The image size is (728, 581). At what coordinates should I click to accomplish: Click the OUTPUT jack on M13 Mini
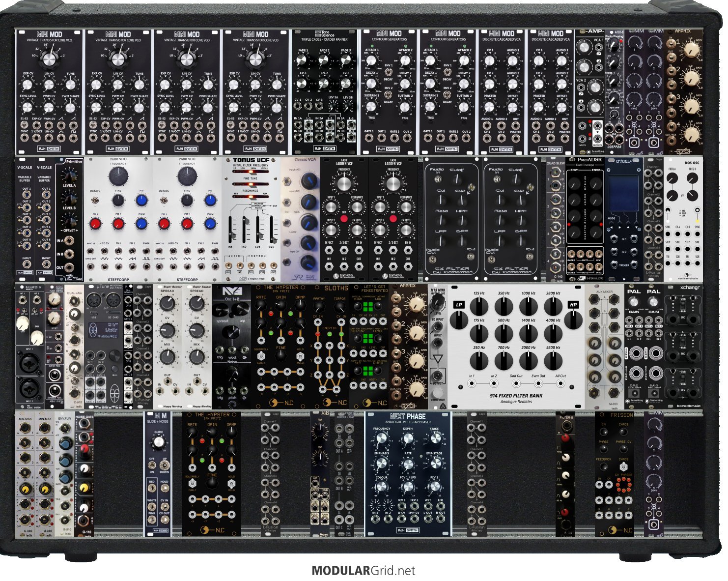coord(438,376)
